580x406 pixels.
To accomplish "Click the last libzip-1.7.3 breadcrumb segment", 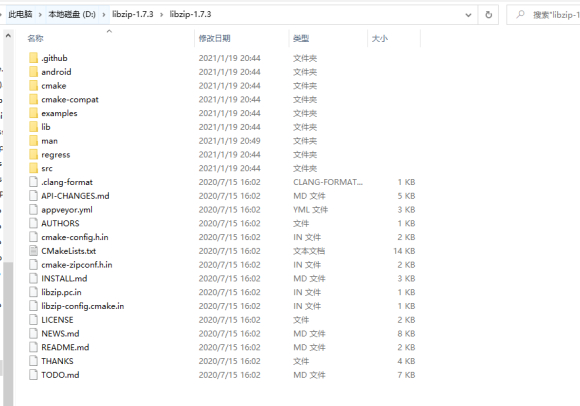I will point(190,14).
